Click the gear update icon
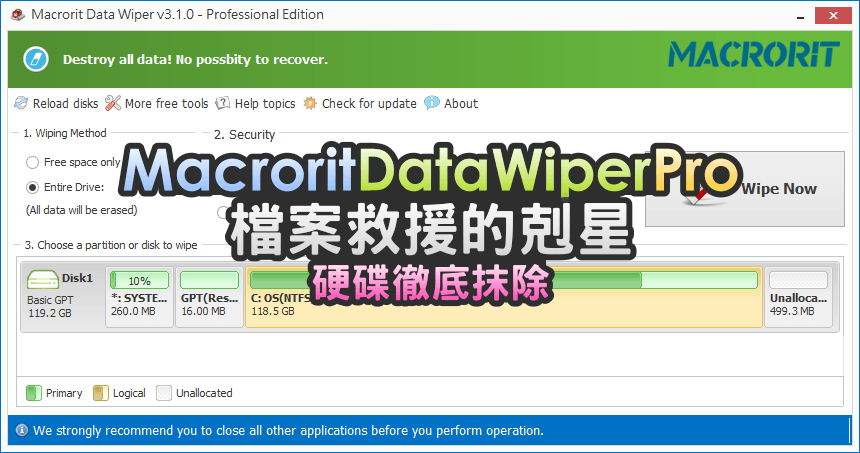 310,103
